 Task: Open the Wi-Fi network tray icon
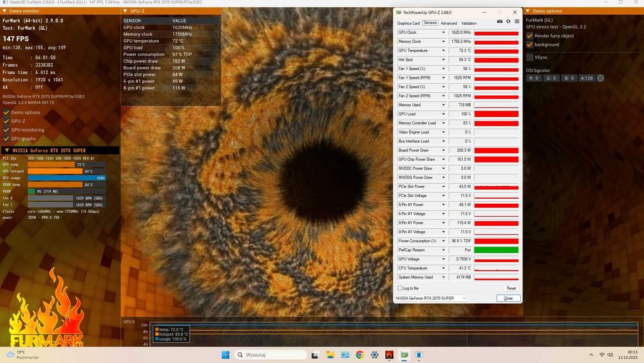click(x=601, y=355)
